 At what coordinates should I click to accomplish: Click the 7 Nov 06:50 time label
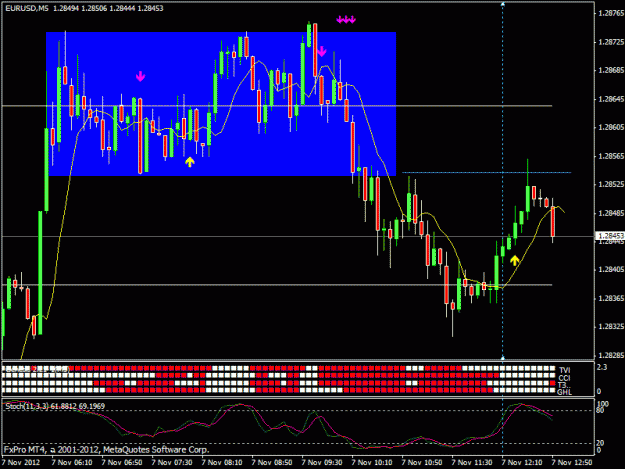click(122, 462)
